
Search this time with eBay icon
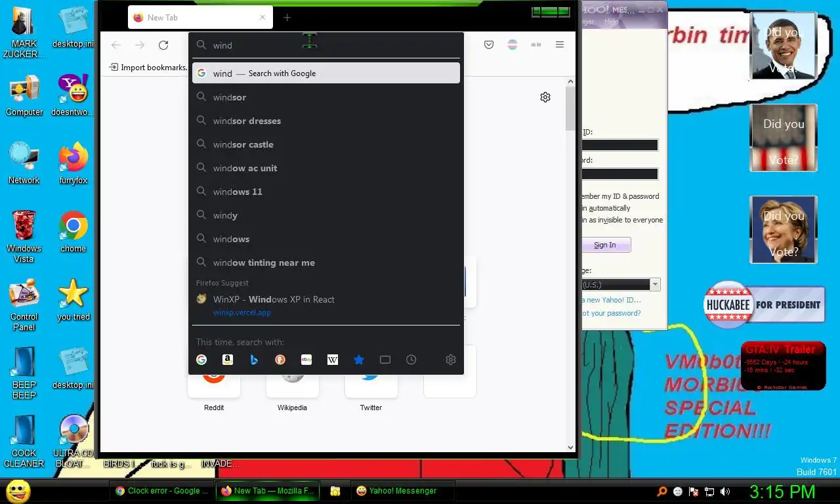[306, 360]
